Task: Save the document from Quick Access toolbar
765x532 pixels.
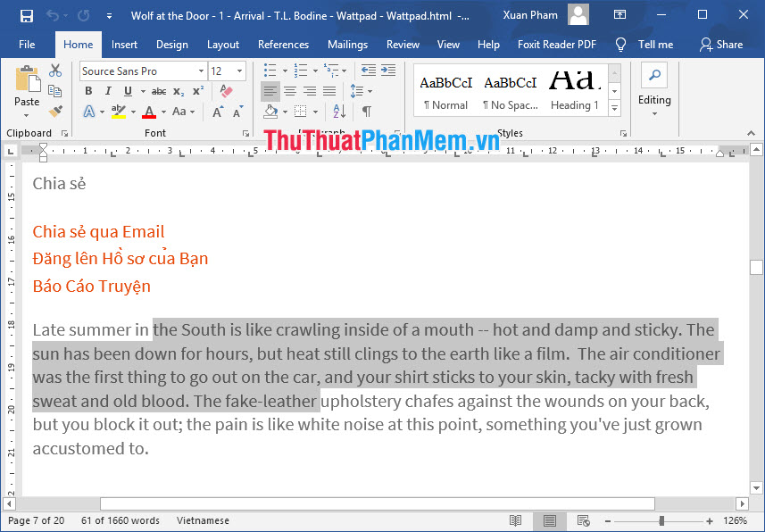Action: click(25, 14)
